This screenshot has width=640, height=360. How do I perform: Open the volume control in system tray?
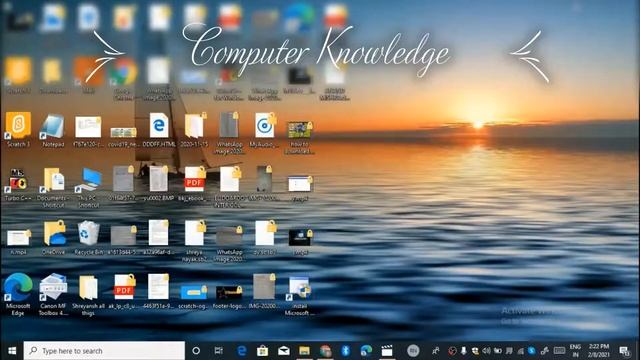486,351
